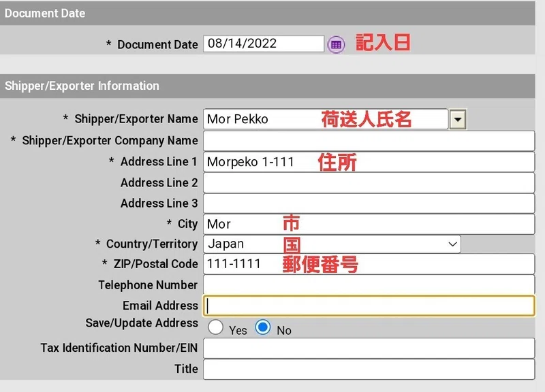
Task: Click the ZIP/Postal Code field
Action: tap(369, 264)
